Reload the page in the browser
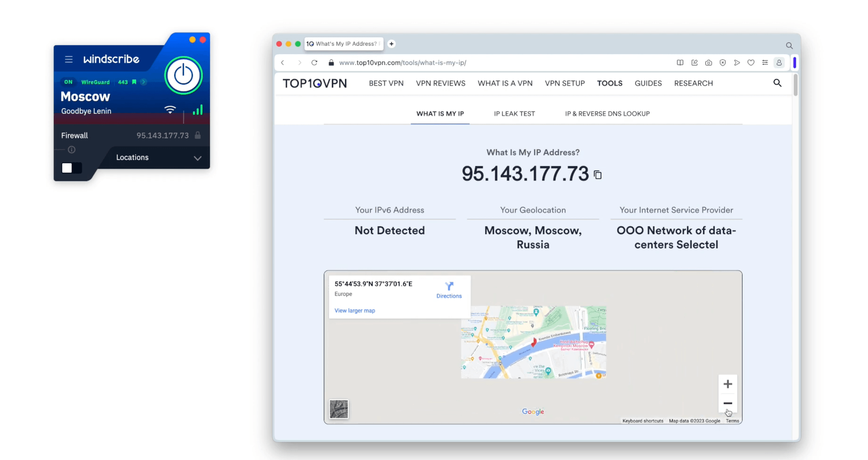This screenshot has height=460, width=868. tap(314, 63)
